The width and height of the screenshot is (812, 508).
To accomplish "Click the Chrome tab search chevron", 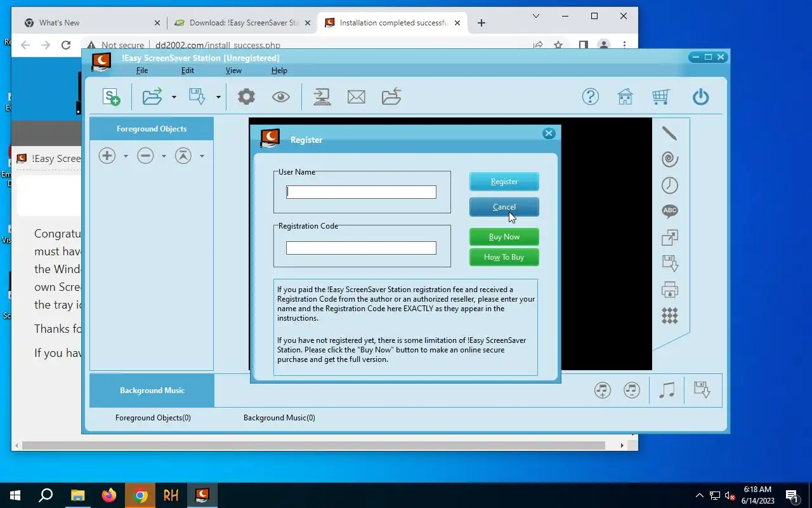I will point(536,16).
